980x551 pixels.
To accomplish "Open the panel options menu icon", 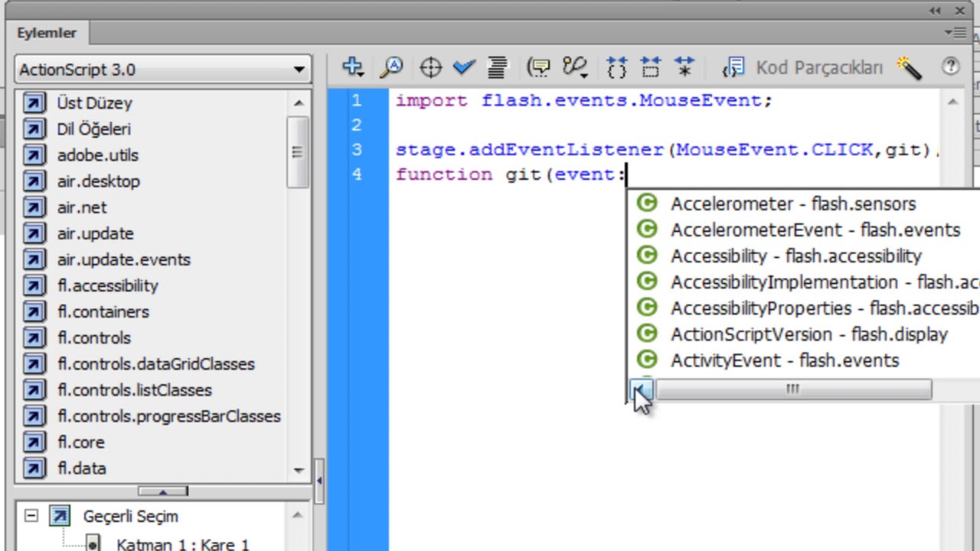I will tap(955, 33).
